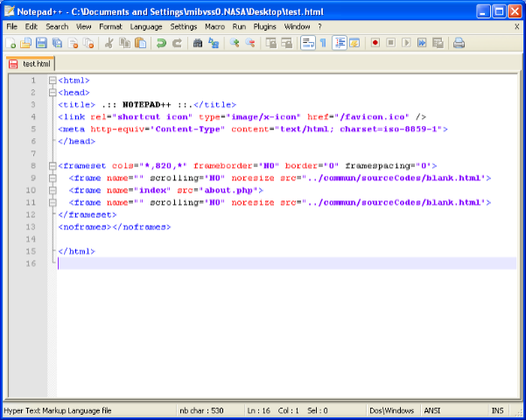526x420 pixels.
Task: Click 'Ln : 16' in status bar
Action: (x=259, y=410)
